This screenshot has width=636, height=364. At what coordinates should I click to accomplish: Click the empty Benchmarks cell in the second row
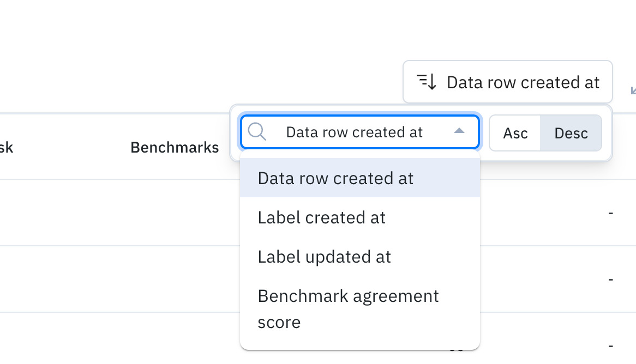(x=175, y=279)
